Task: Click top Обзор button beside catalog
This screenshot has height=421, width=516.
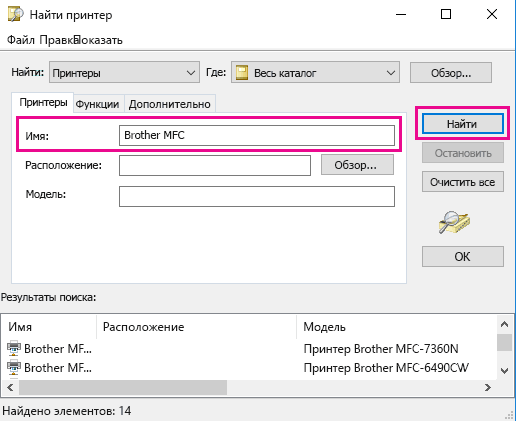Action: [x=451, y=73]
